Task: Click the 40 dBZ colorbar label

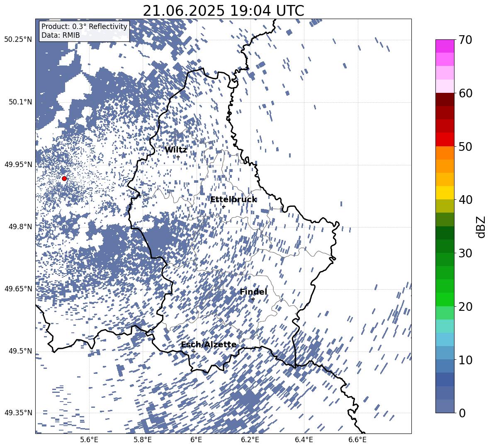Action: (465, 200)
